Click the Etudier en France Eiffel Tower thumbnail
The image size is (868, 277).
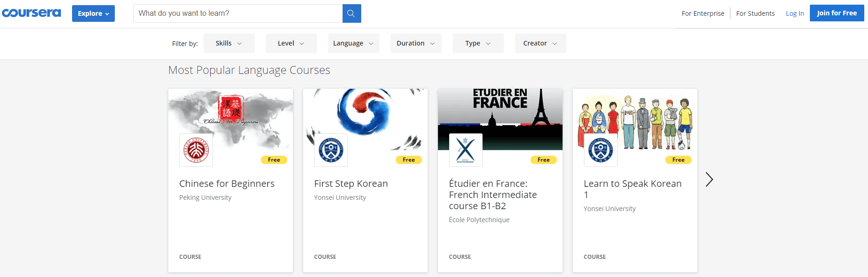click(500, 119)
